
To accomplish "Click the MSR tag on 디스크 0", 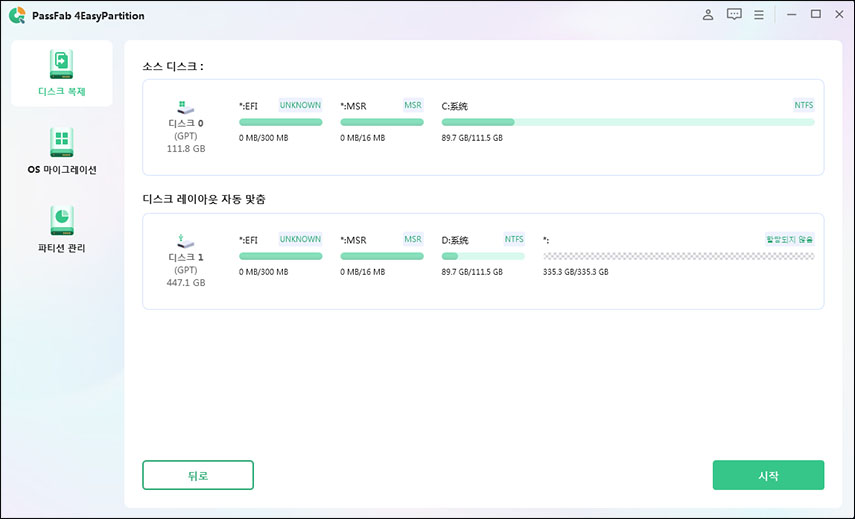I will [x=413, y=105].
